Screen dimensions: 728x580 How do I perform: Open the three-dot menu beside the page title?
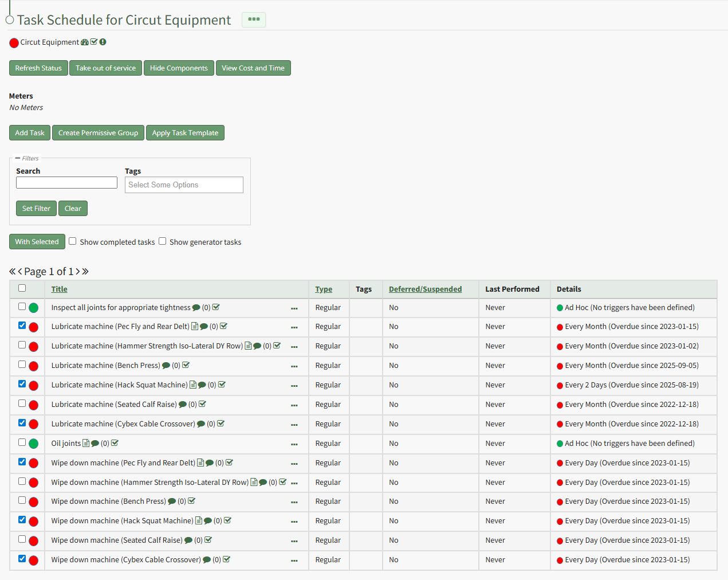point(254,19)
